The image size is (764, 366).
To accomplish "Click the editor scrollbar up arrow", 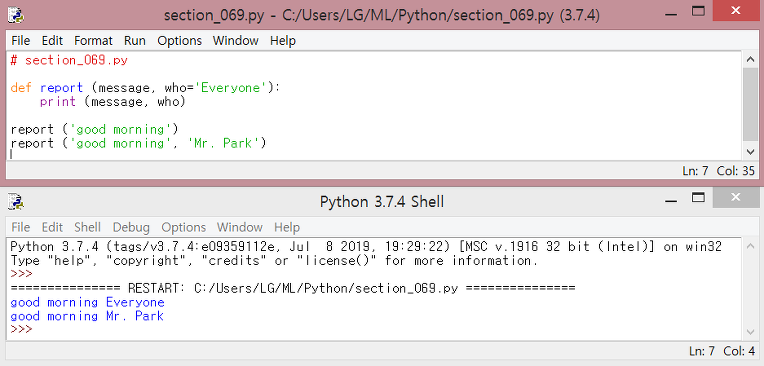I will (750, 59).
